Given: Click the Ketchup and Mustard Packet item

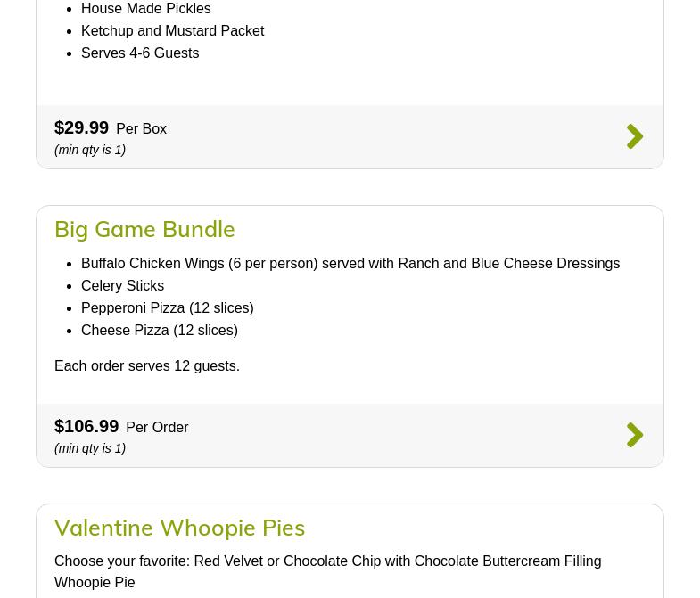Looking at the screenshot, I should 172,31.
